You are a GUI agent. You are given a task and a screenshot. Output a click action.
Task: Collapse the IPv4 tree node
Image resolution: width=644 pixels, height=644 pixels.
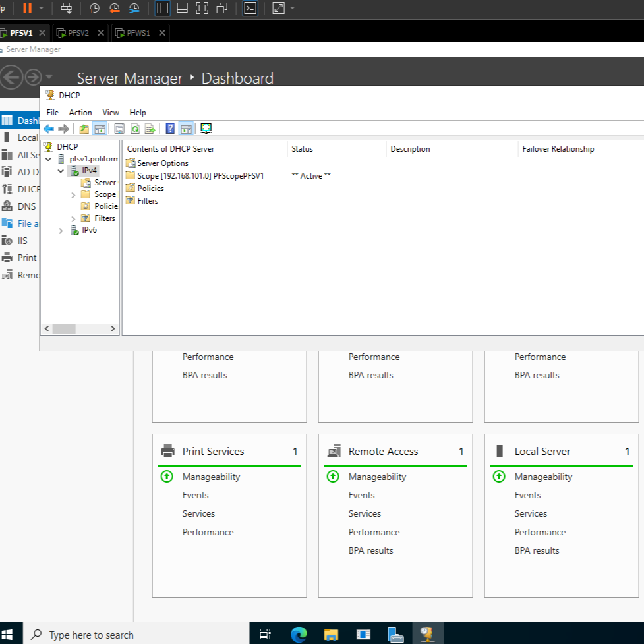click(61, 171)
